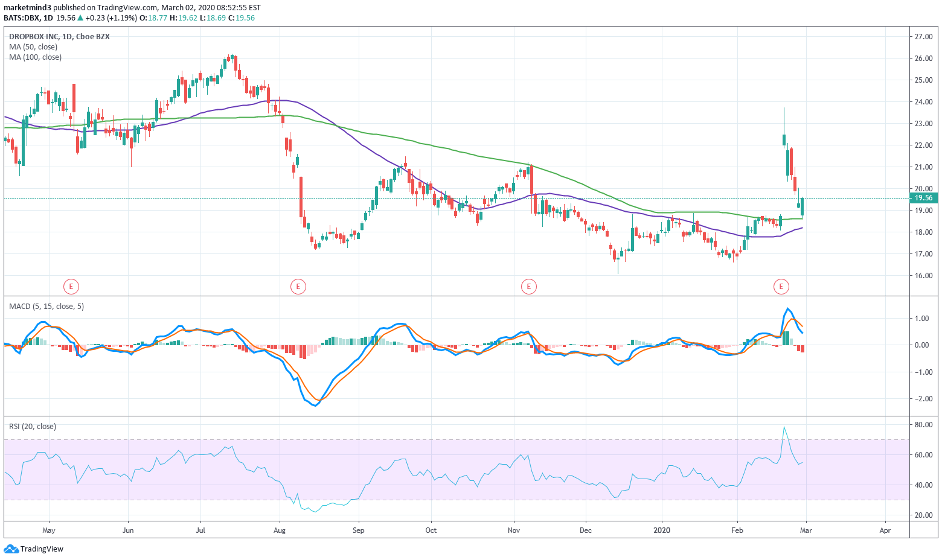The height and width of the screenshot is (560, 942).
Task: Click the 80.00 level on RSI scale
Action: (x=923, y=425)
